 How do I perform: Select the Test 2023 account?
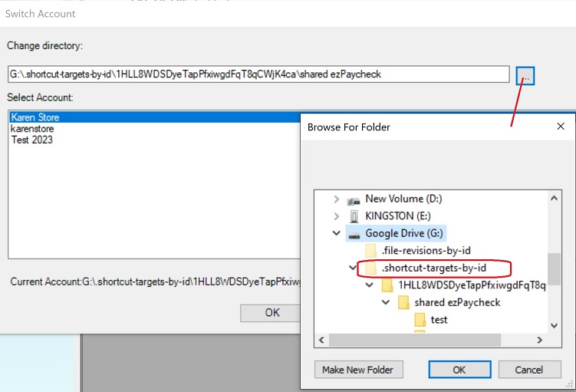point(32,140)
